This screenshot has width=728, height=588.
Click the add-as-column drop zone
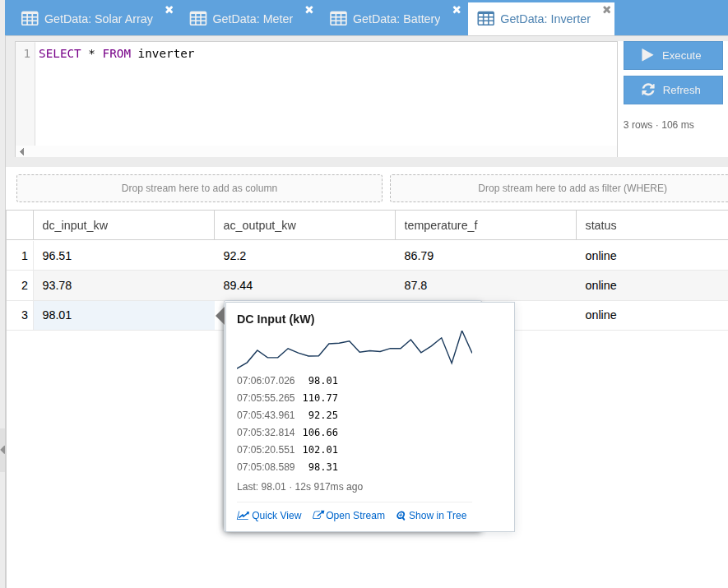[x=199, y=188]
